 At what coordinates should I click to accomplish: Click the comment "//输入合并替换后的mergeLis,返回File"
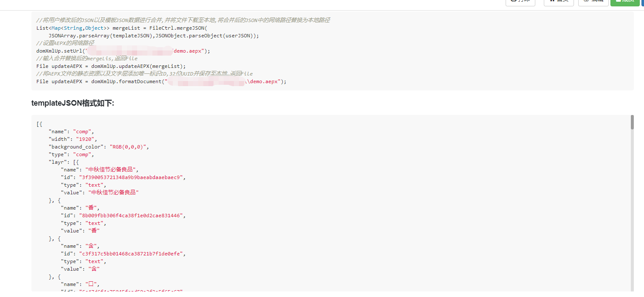click(x=87, y=59)
